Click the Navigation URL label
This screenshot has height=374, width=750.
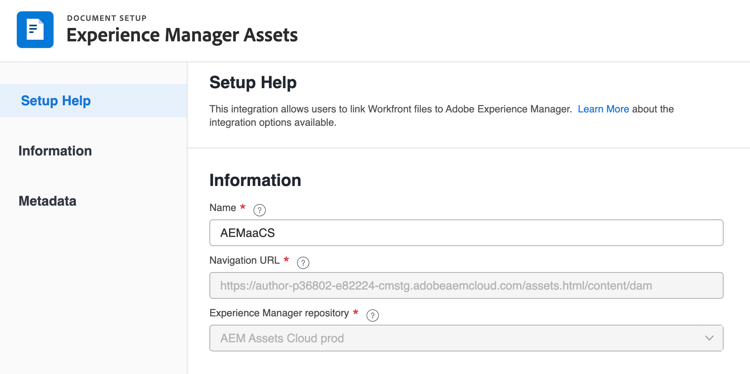tap(244, 260)
